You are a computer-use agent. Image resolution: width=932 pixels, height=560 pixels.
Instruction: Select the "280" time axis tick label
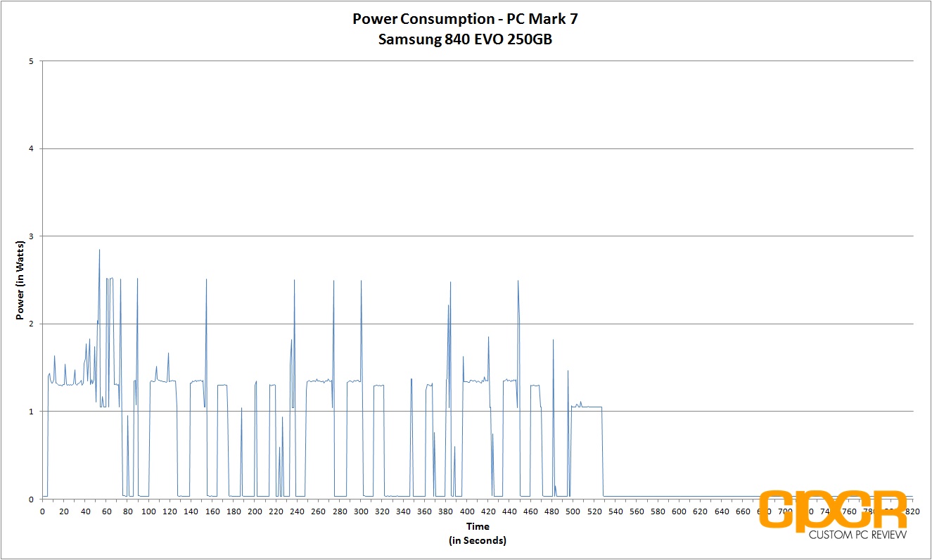pyautogui.click(x=340, y=511)
